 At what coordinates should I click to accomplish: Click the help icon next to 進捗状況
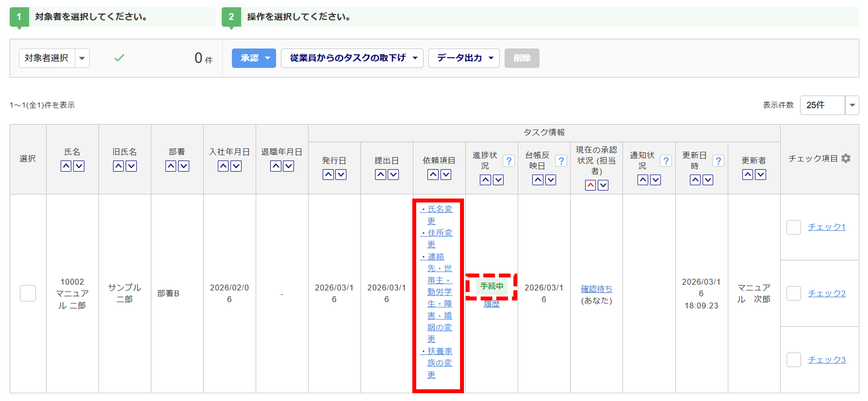(508, 161)
